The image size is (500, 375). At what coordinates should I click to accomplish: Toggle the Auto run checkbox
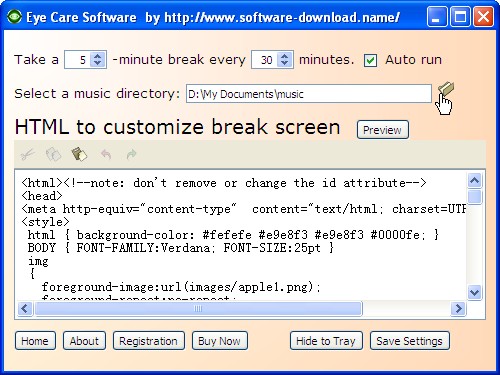pos(370,60)
